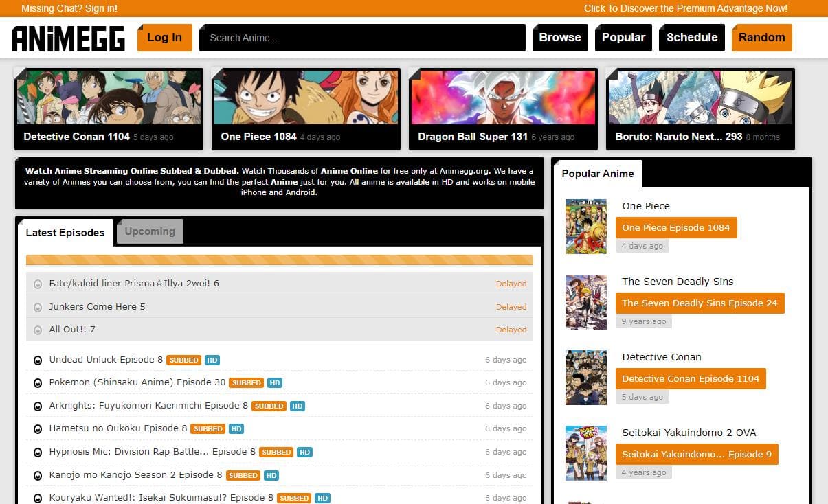The height and width of the screenshot is (504, 828).
Task: Switch to the Upcoming tab
Action: coord(150,231)
